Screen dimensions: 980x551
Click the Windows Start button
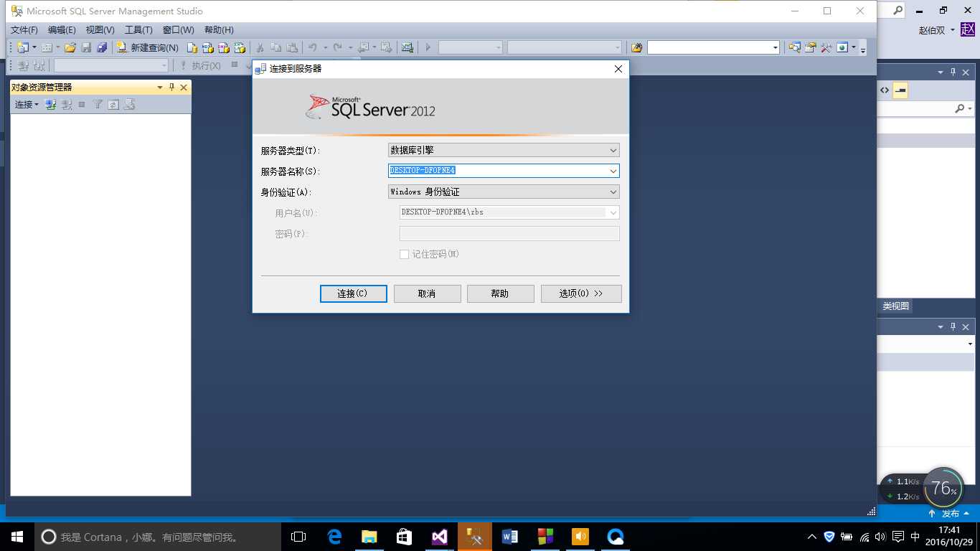[x=17, y=537]
